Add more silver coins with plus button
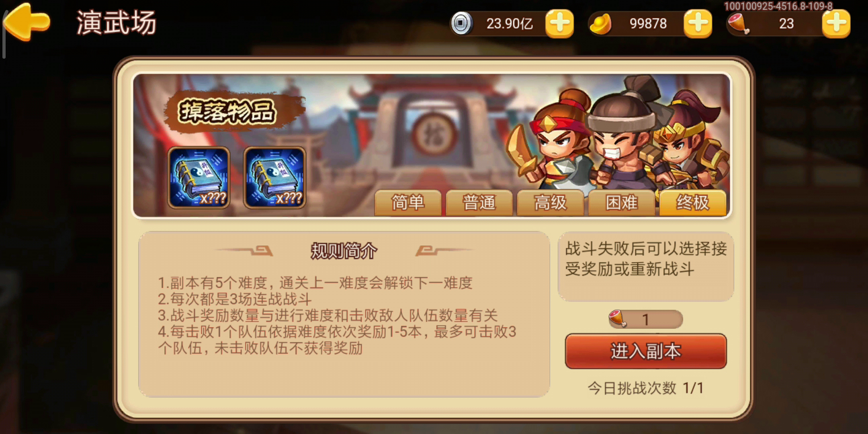The height and width of the screenshot is (434, 868). 559,24
